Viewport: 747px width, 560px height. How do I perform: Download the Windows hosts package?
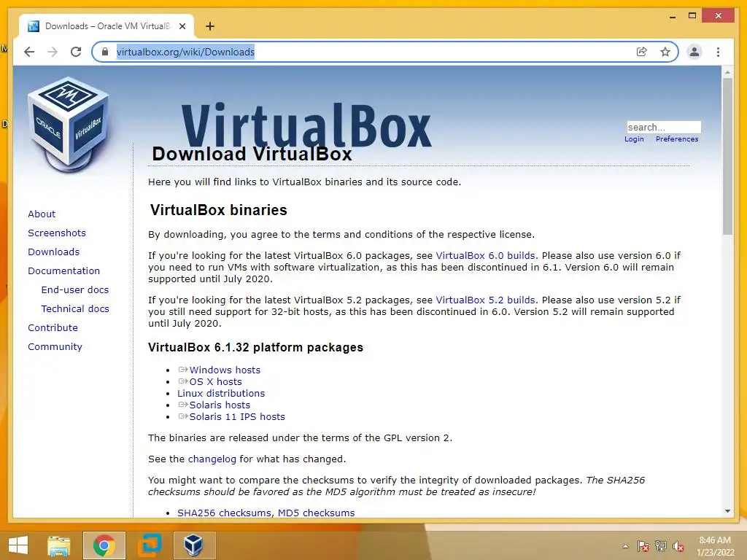[225, 370]
